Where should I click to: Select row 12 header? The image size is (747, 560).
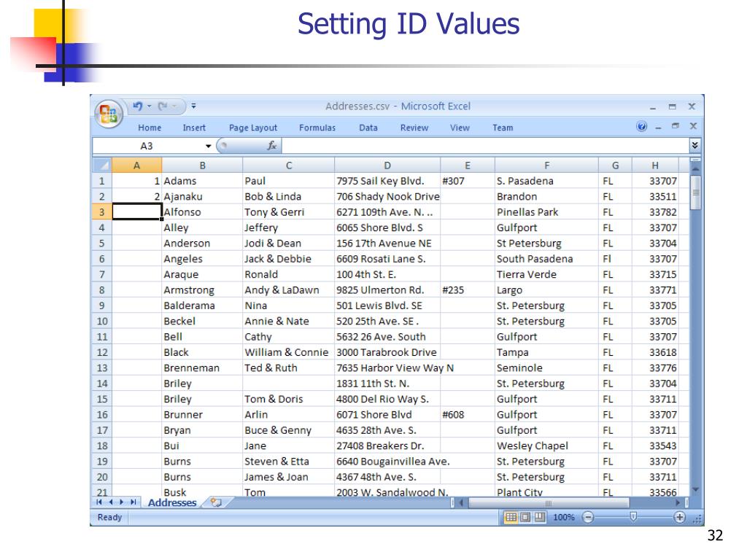[101, 352]
